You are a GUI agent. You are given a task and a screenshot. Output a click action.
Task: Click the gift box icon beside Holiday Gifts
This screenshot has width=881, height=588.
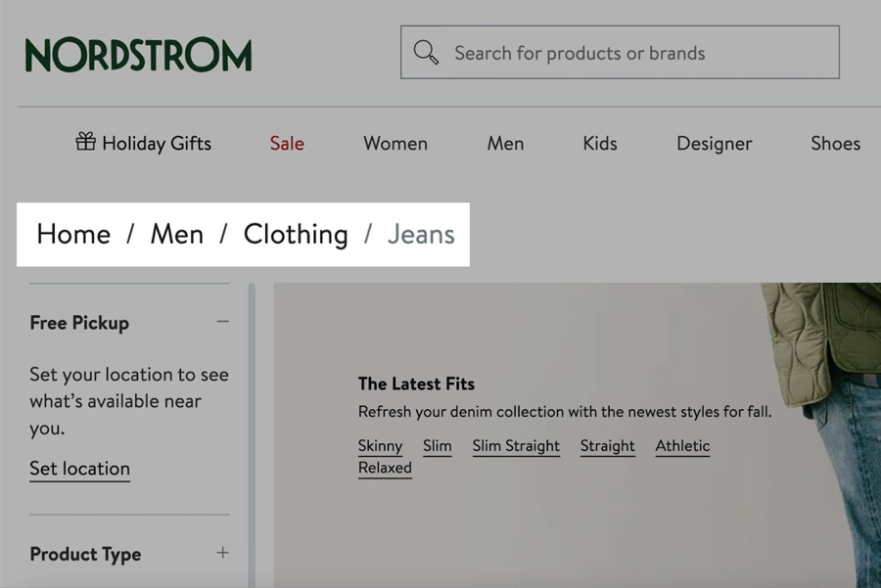86,142
